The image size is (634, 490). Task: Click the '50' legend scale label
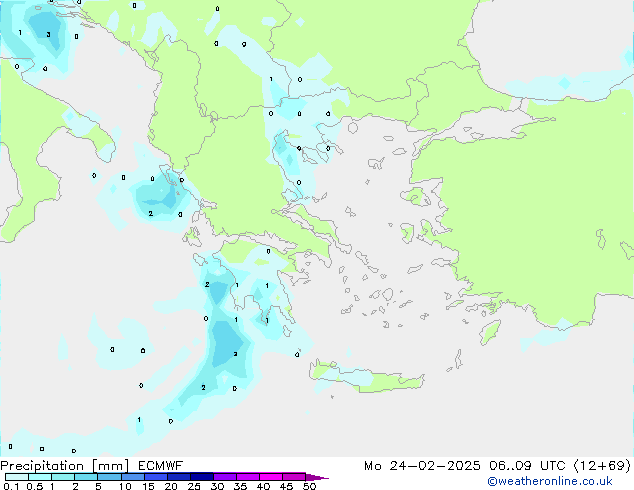pos(310,486)
